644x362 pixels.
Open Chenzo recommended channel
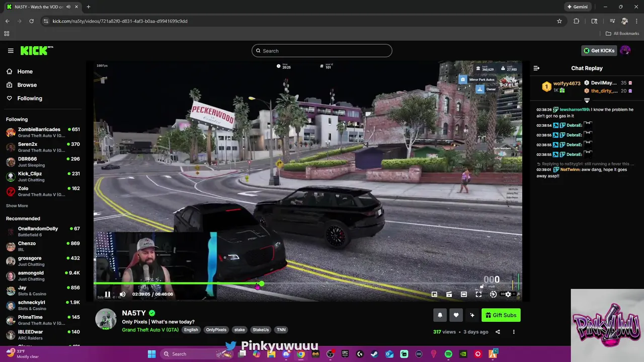43,246
